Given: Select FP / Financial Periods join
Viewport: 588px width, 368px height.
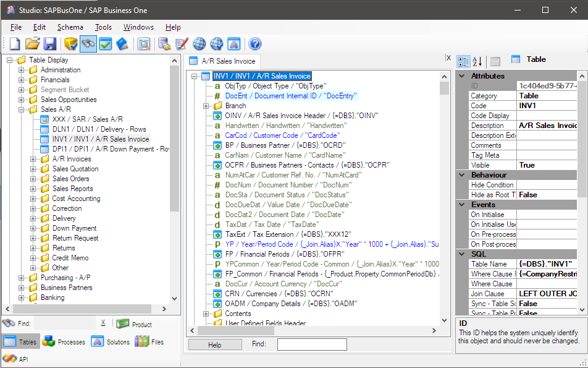Looking at the screenshot, I should (x=283, y=254).
